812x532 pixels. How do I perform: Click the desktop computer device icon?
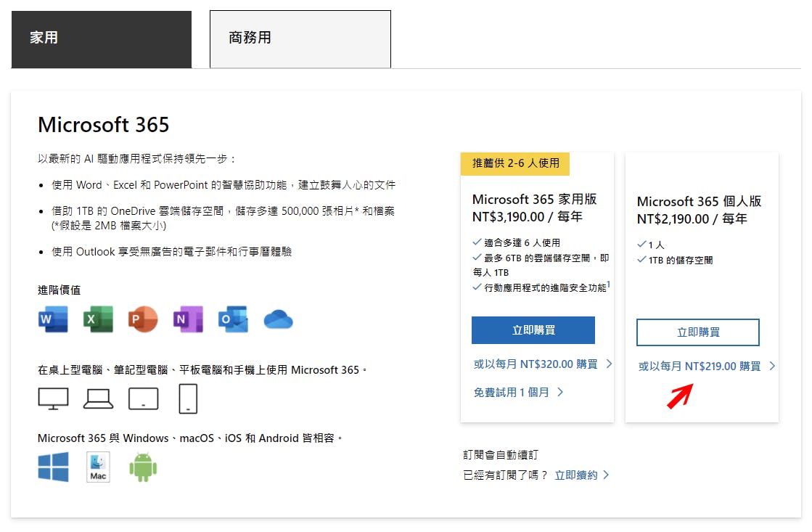(53, 398)
